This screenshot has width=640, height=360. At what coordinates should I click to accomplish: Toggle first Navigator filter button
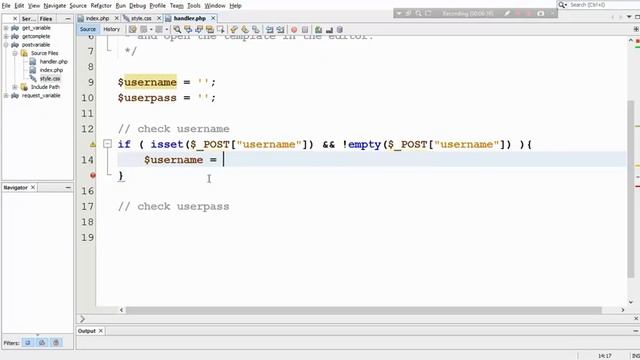[28, 343]
